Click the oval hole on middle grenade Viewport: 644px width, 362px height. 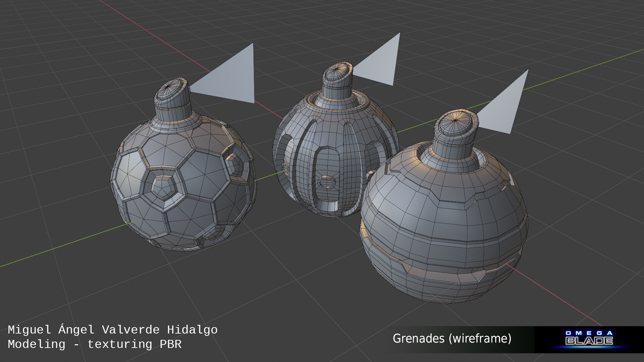(326, 183)
